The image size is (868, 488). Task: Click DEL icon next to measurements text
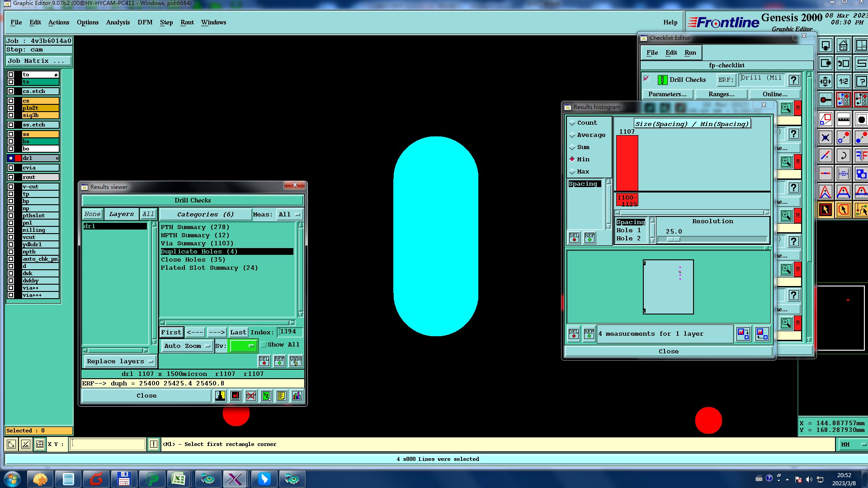pos(574,334)
